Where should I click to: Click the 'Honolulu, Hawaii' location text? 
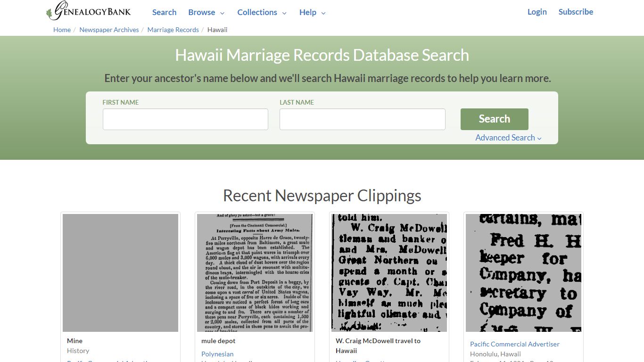coord(495,354)
